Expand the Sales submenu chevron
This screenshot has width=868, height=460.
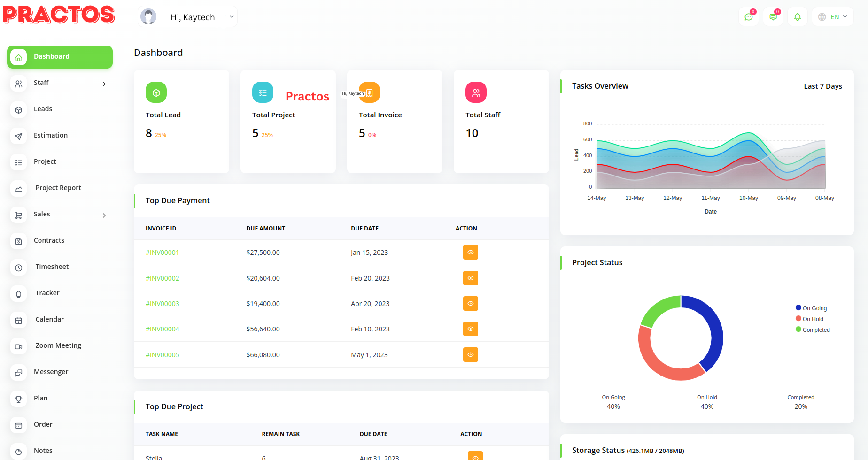click(104, 215)
